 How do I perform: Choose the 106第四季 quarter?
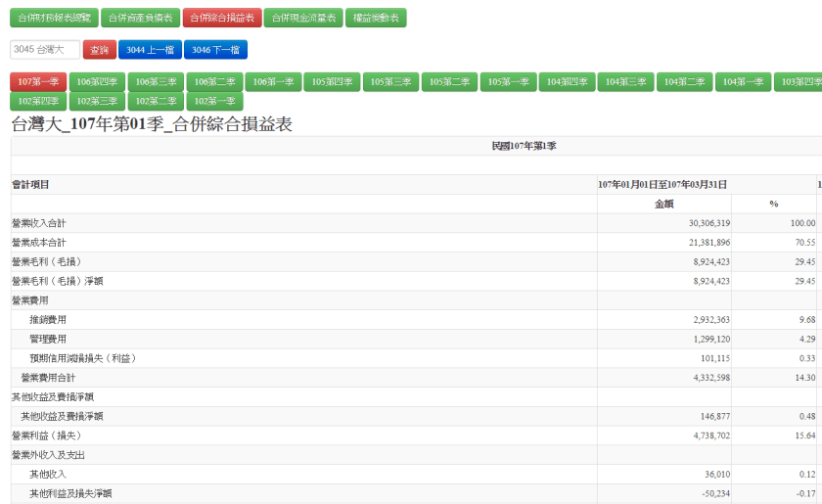coord(97,82)
